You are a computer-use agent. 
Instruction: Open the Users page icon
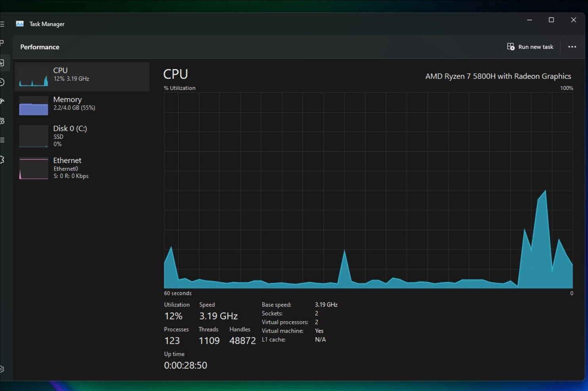point(2,121)
